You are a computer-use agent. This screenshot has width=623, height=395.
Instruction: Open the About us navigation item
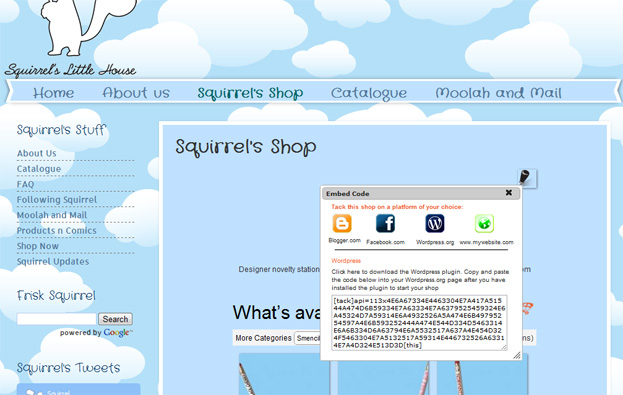pyautogui.click(x=136, y=93)
